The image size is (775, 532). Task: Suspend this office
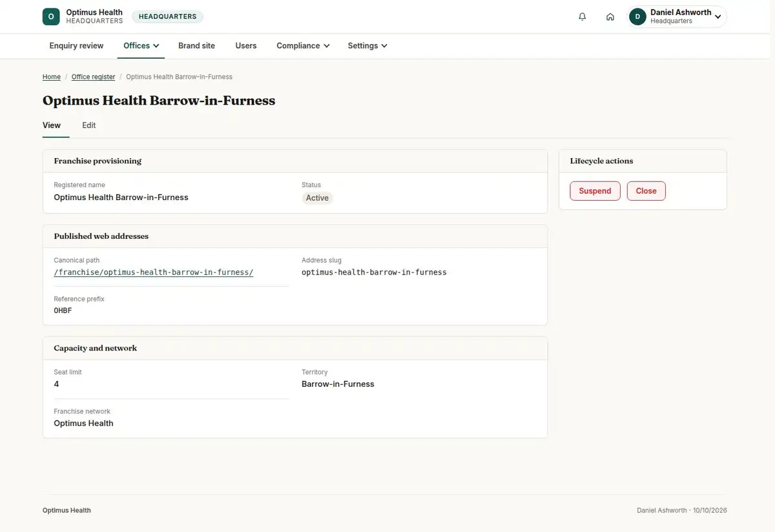point(595,191)
